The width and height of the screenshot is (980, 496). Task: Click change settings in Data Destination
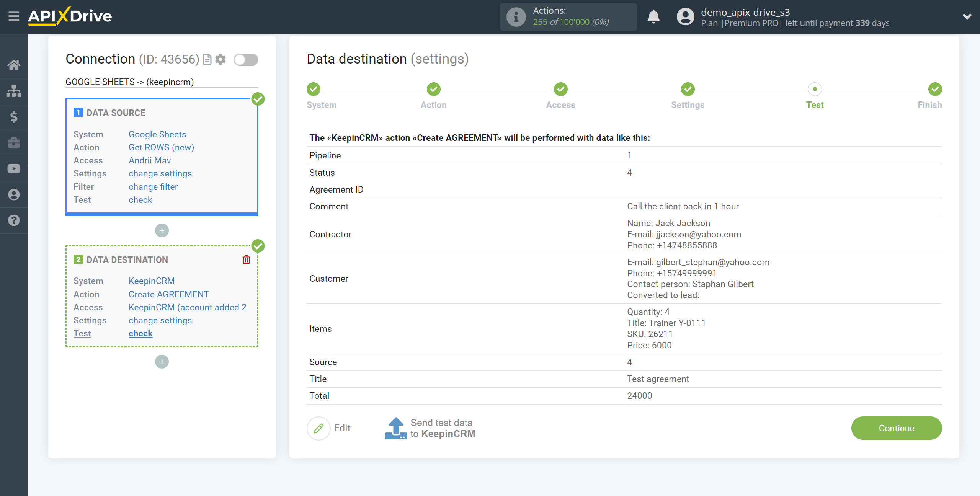(x=160, y=320)
